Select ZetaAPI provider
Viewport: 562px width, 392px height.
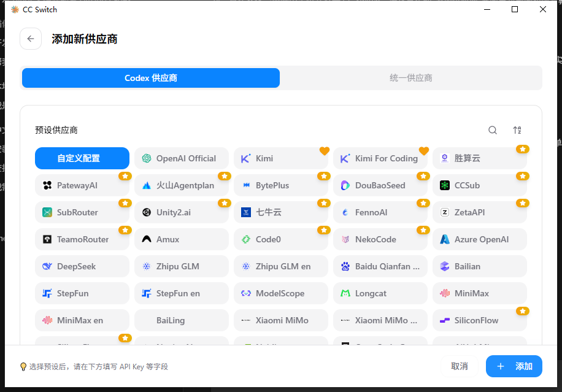pos(480,212)
